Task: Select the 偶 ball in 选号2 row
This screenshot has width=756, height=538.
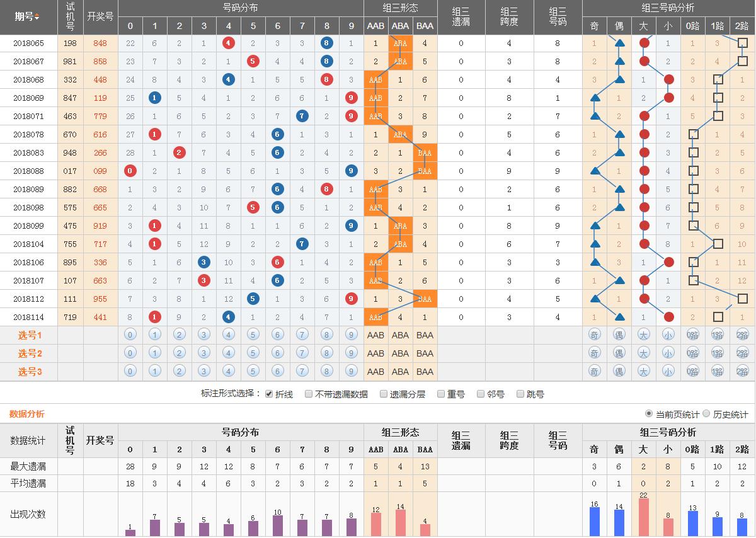Action: tap(619, 353)
